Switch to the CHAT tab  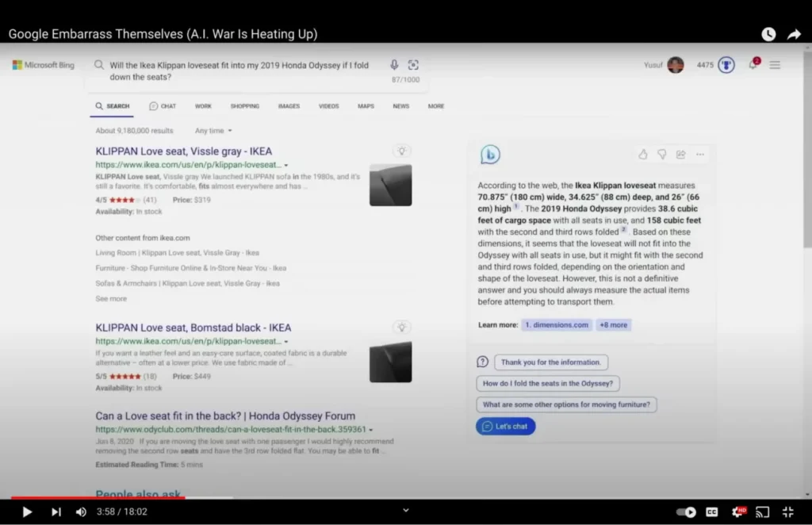(x=163, y=106)
